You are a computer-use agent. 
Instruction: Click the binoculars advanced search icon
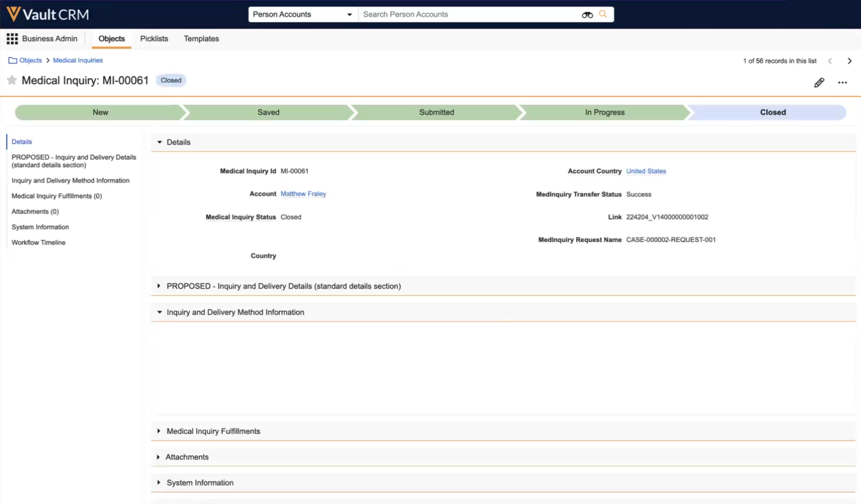(587, 15)
